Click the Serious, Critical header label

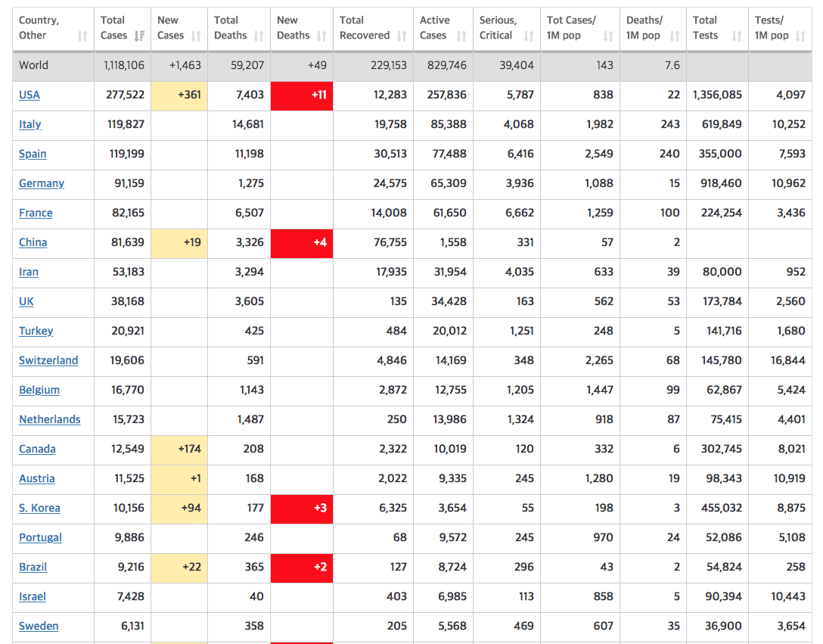(x=498, y=28)
